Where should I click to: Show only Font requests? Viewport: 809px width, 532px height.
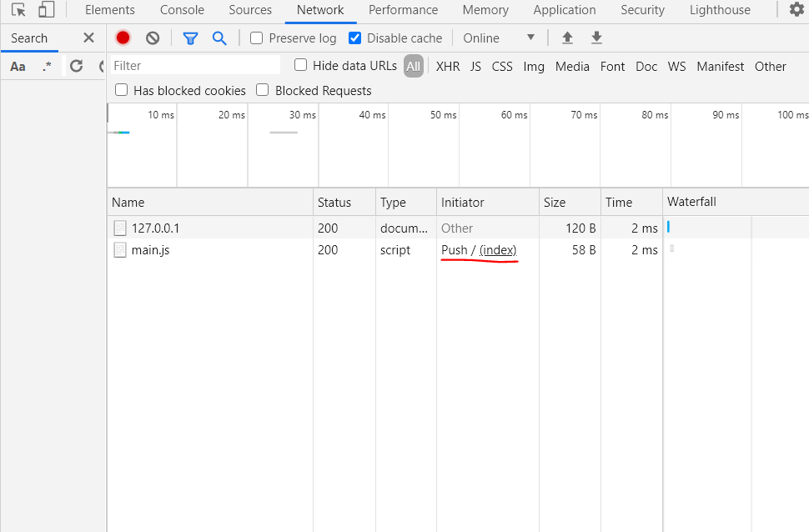[x=612, y=67]
